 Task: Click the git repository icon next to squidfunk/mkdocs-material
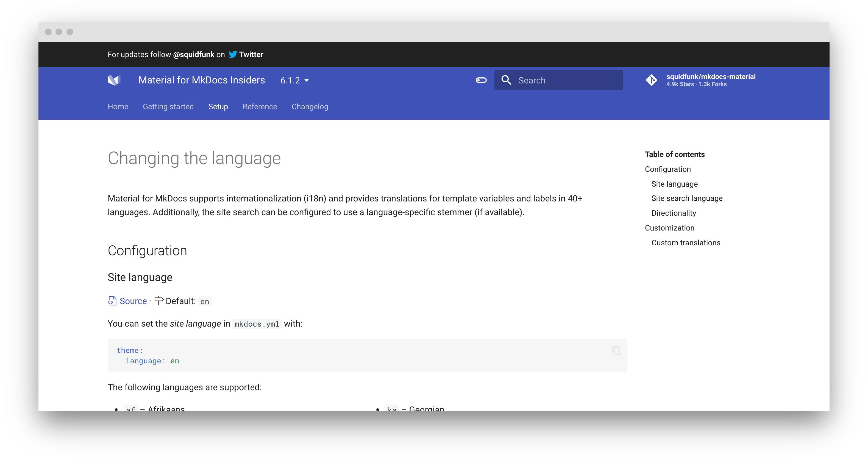(652, 80)
